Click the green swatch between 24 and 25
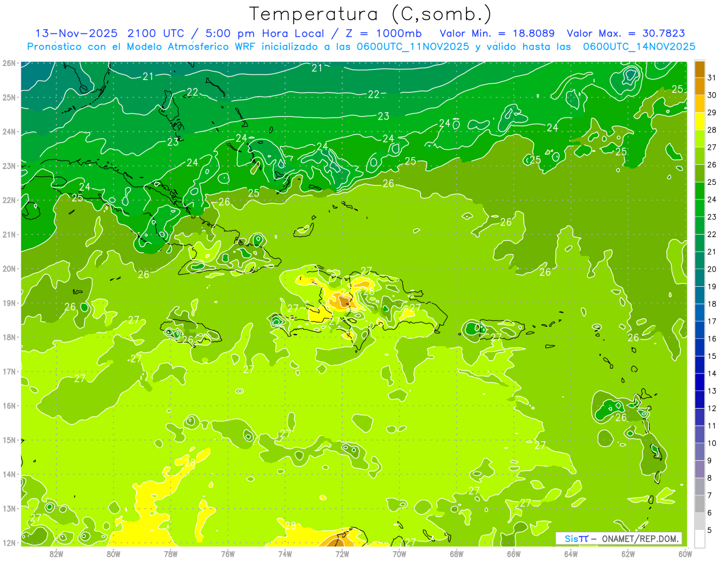 (700, 190)
